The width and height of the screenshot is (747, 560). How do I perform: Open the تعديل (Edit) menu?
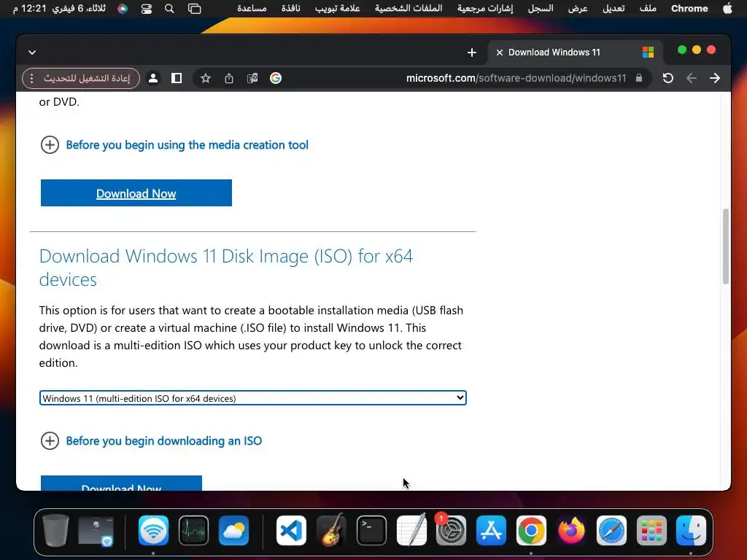613,9
